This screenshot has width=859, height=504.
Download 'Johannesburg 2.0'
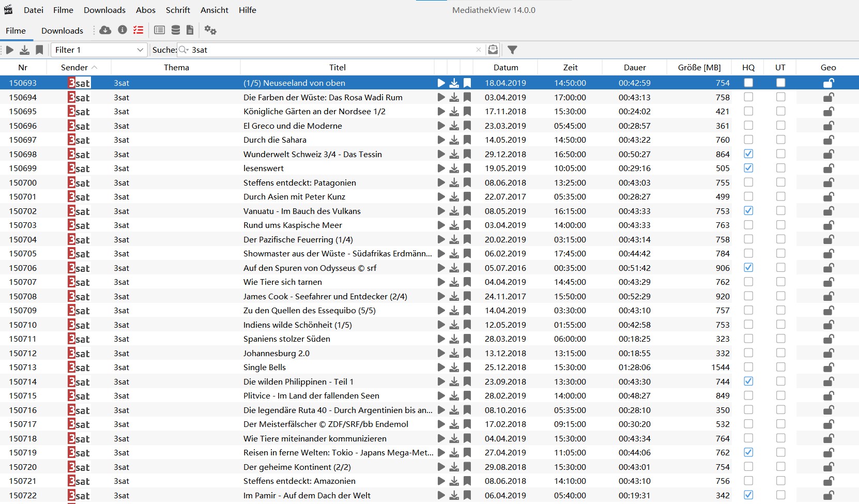point(454,353)
